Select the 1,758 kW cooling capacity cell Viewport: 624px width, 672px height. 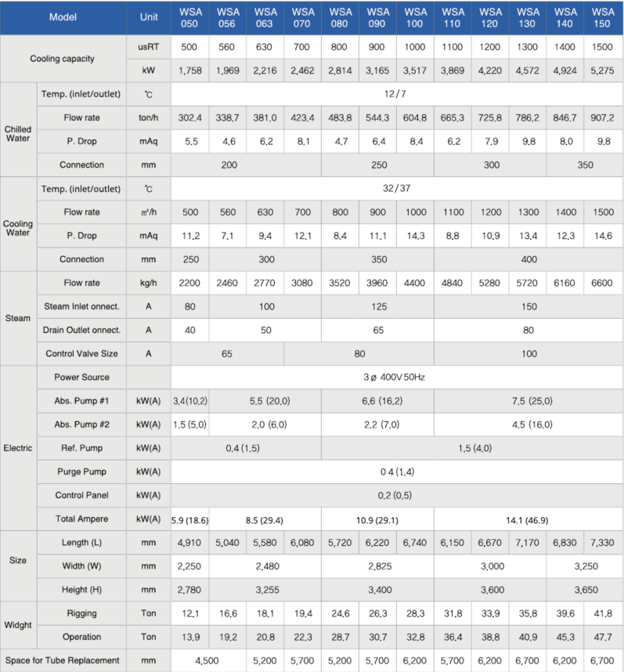pos(189,70)
